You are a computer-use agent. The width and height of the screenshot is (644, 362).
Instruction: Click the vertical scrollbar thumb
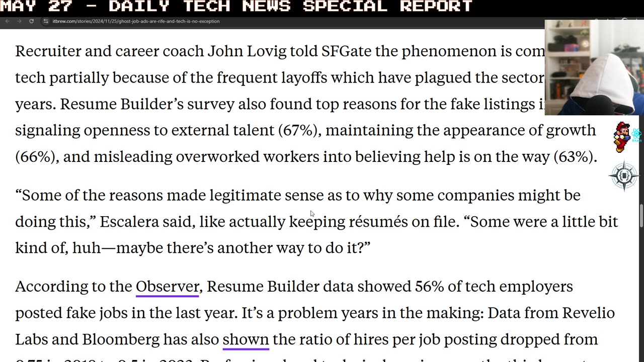(641, 216)
